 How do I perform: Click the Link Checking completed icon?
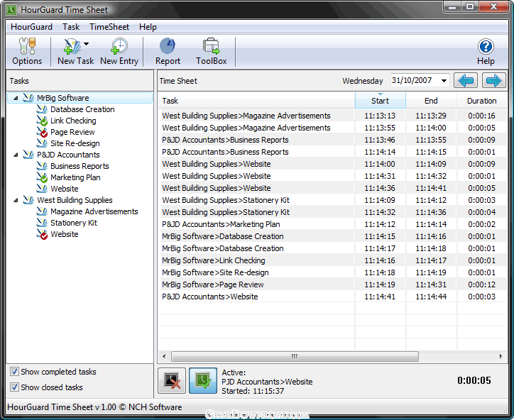(42, 121)
